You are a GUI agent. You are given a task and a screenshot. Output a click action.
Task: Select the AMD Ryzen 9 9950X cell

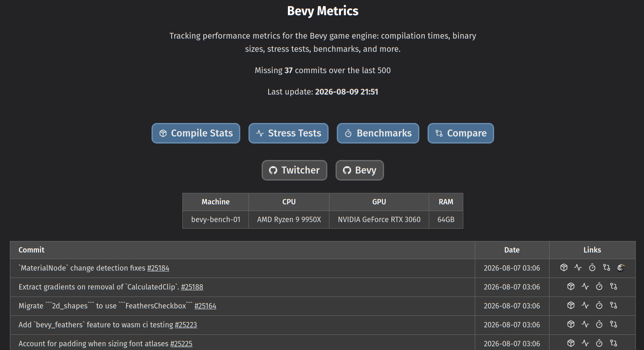point(289,220)
